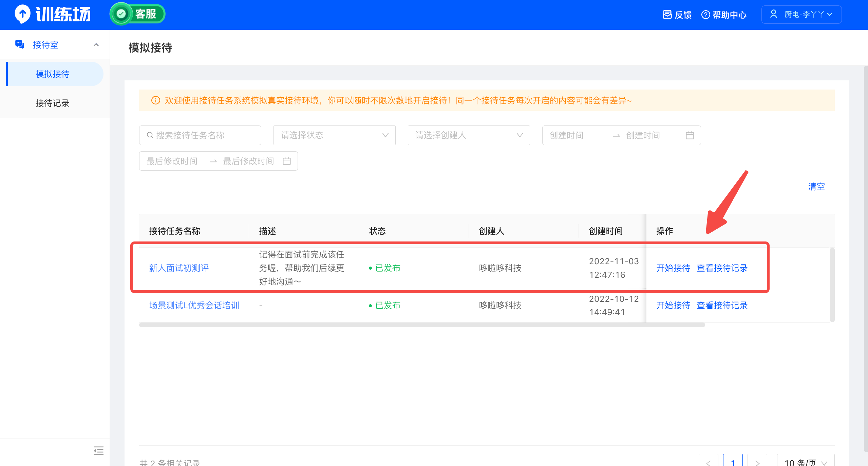The width and height of the screenshot is (868, 466).
Task: Click the 描述 column header
Action: (267, 231)
